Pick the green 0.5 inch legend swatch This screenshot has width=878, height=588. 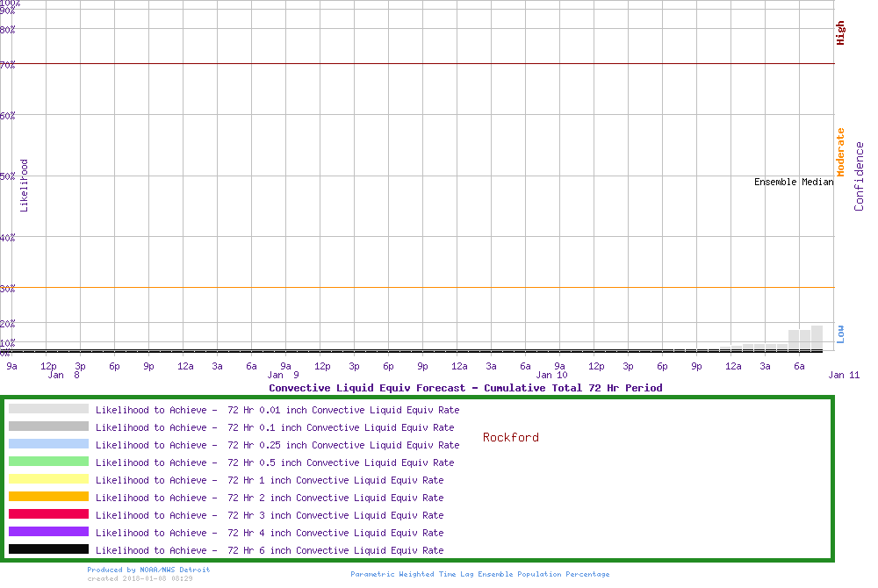pos(48,462)
